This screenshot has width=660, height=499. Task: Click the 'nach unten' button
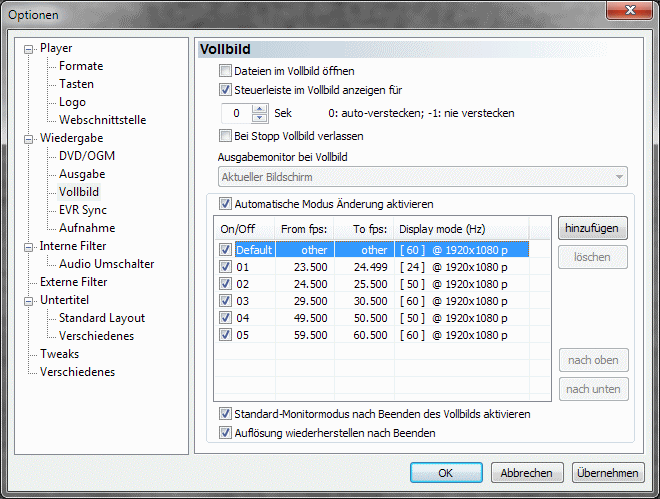tap(593, 389)
